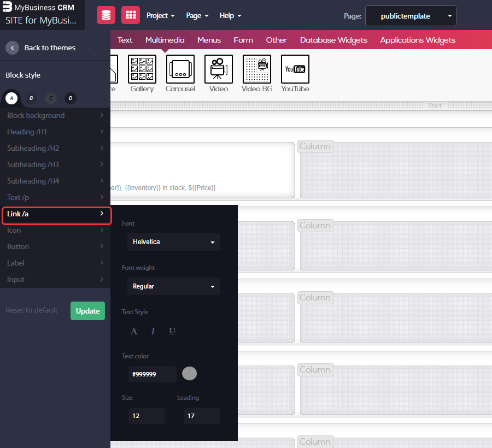Viewport: 492px width, 448px height.
Task: Select block style C
Action: point(51,98)
